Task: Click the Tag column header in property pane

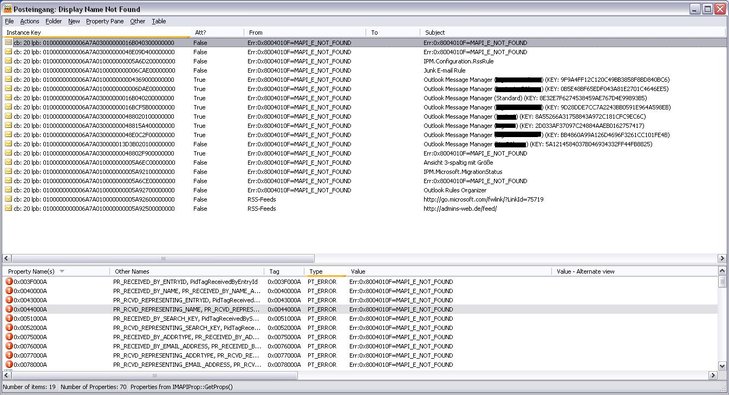Action: click(284, 271)
